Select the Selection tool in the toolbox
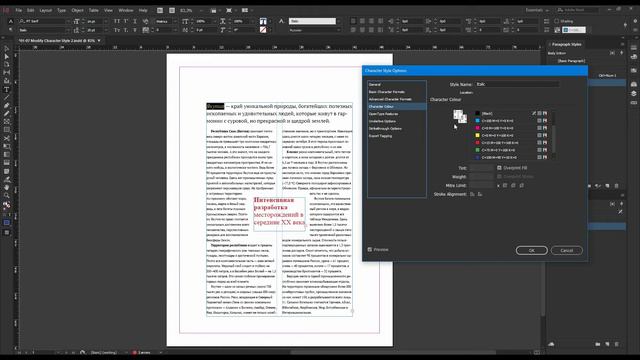This screenshot has width=640, height=360. pos(7,49)
